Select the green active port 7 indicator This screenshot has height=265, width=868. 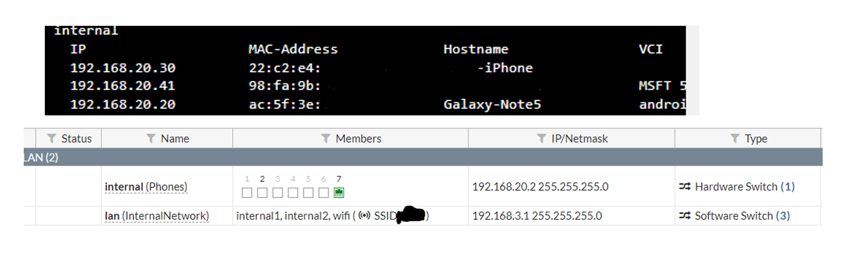[x=339, y=193]
